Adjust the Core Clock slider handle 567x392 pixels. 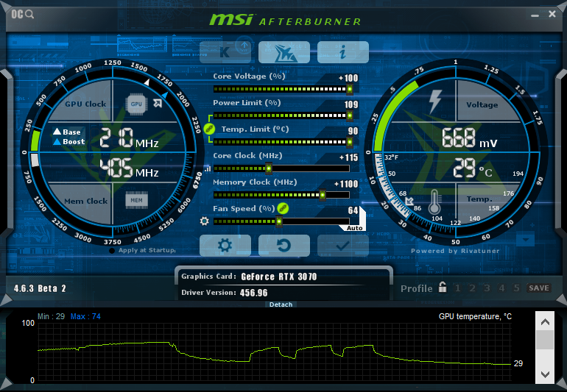(269, 168)
